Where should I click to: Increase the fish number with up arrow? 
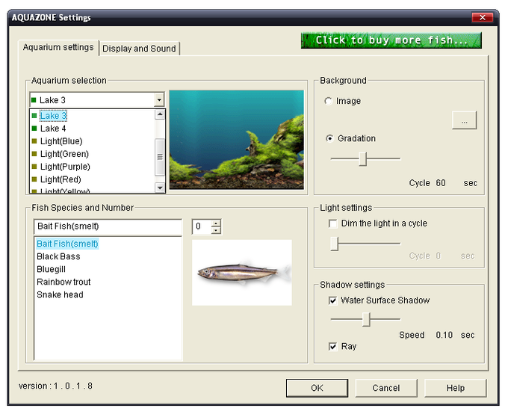(216, 223)
